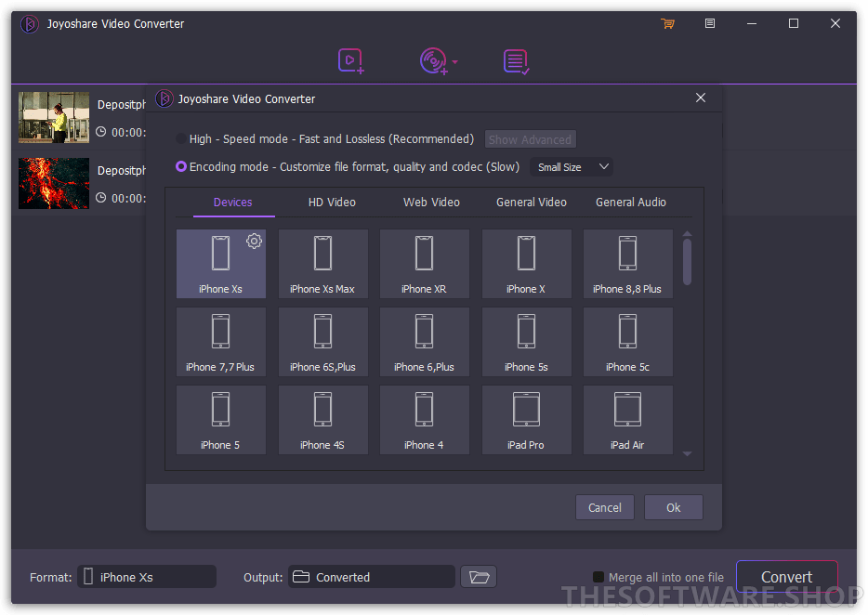The width and height of the screenshot is (868, 615).
Task: Select High-Speed mode radio button
Action: click(179, 138)
